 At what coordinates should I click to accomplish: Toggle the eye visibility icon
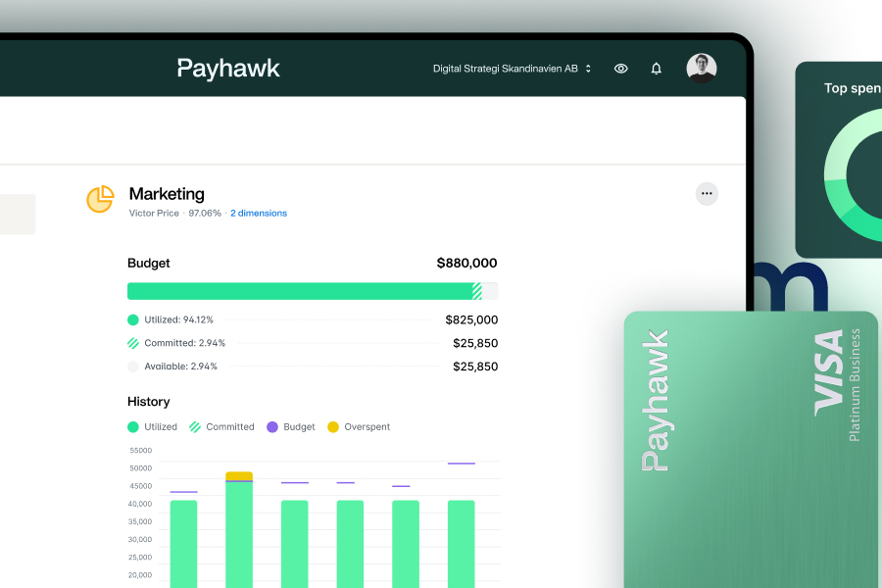click(x=620, y=69)
